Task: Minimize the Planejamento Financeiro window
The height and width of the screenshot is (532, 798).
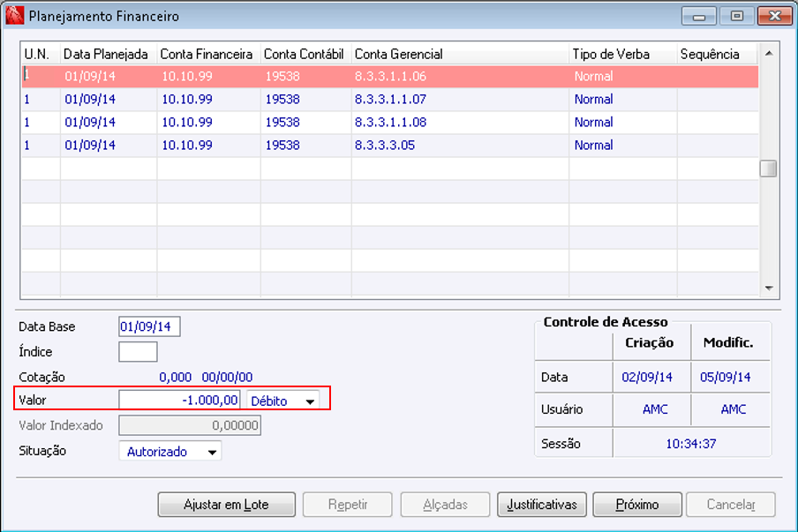Action: (699, 16)
